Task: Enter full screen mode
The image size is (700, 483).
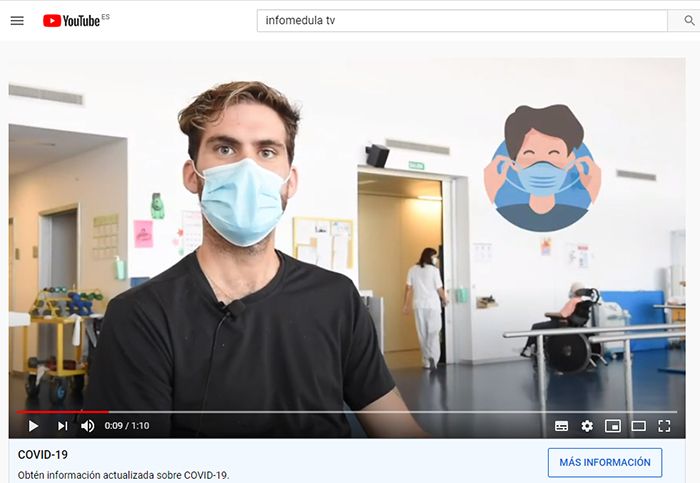Action: coord(664,426)
